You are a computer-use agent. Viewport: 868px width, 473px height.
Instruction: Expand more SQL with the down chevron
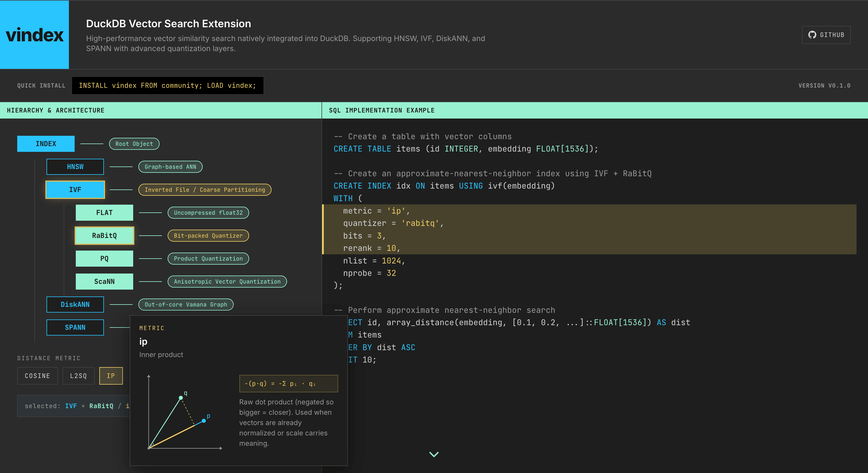point(434,454)
